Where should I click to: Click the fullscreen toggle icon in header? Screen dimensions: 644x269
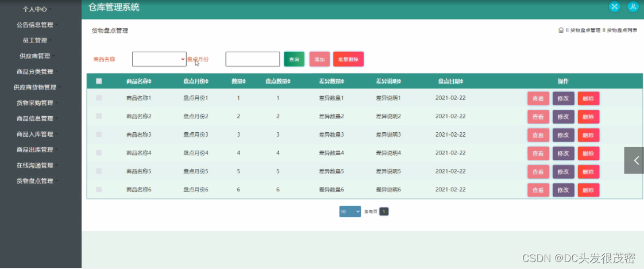[x=615, y=6]
